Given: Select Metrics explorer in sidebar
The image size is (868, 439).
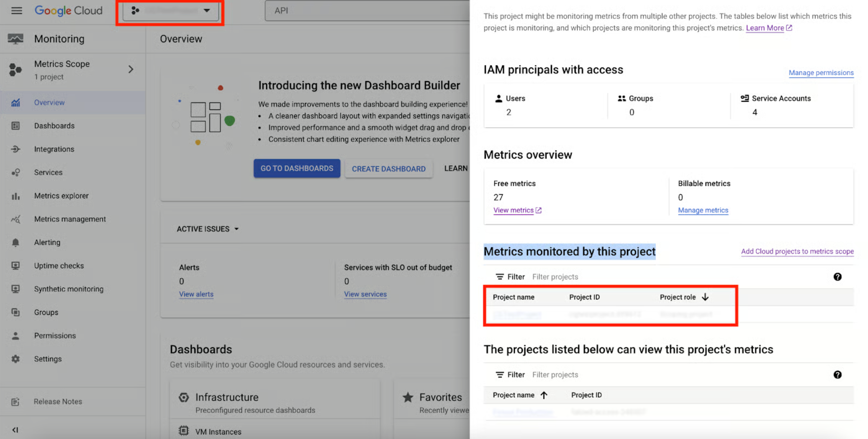Looking at the screenshot, I should (x=61, y=196).
